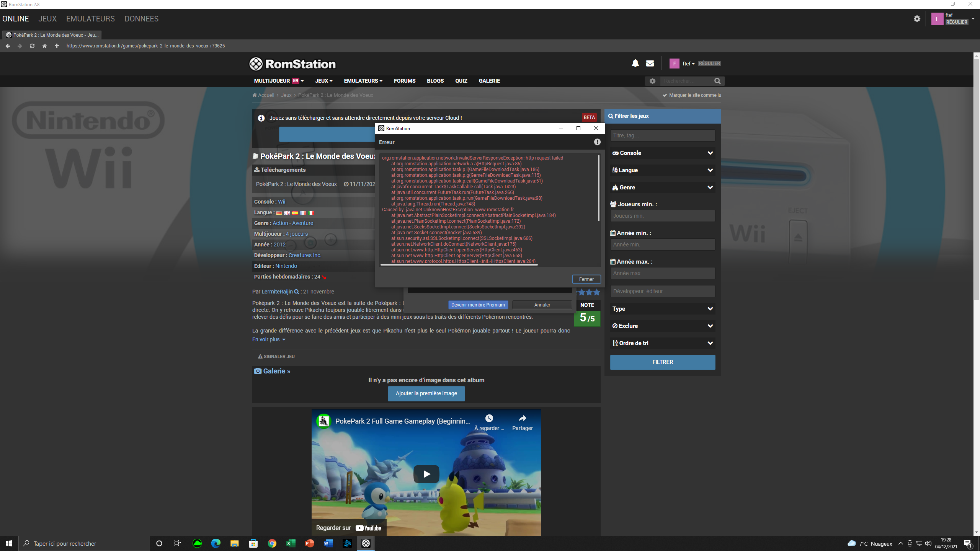Open GALERIE menu item
This screenshot has width=980, height=551.
489,81
